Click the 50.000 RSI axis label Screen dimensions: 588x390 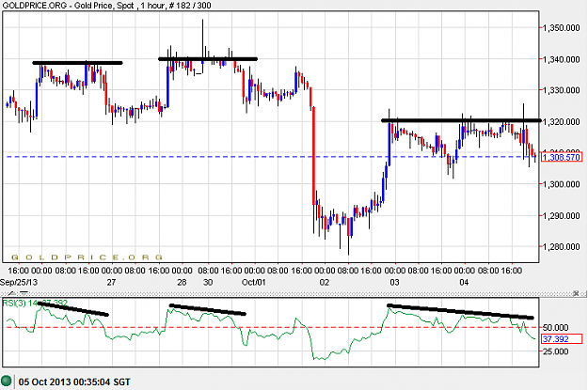[x=556, y=328]
